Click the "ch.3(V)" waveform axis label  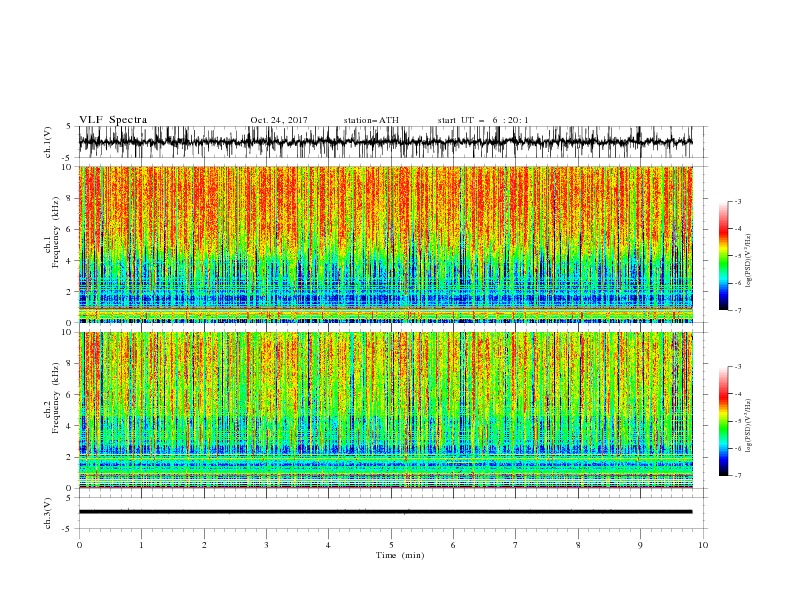[x=48, y=513]
